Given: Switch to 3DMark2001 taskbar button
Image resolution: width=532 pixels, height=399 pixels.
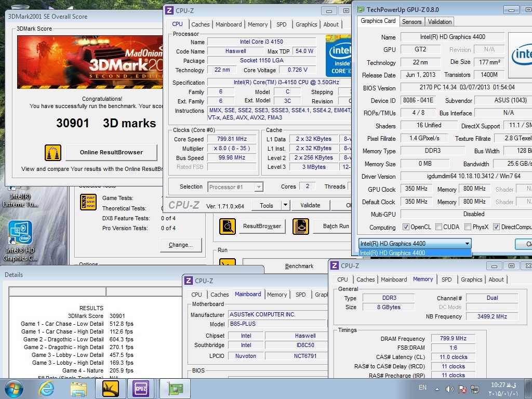Looking at the screenshot, I should pyautogui.click(x=110, y=389).
